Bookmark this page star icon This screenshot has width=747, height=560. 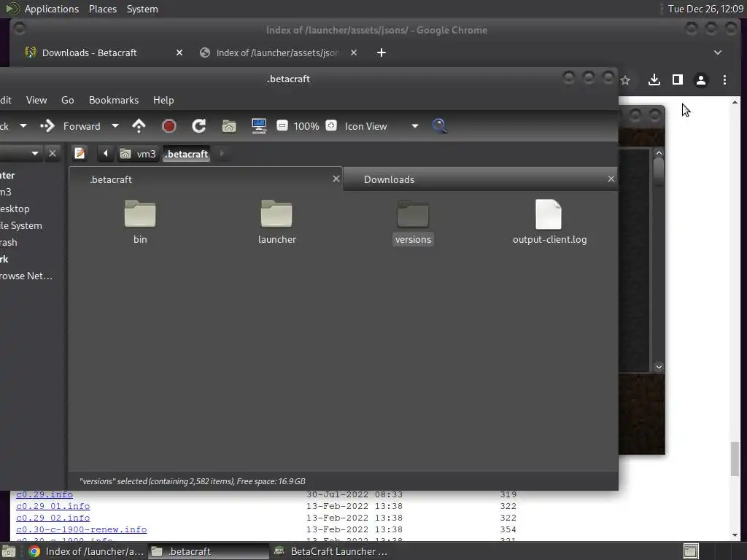point(625,80)
